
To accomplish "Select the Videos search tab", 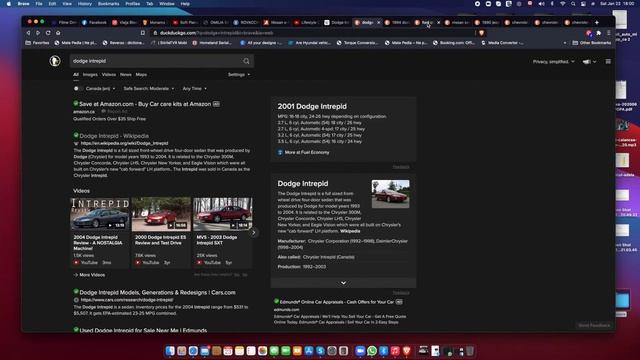I will [x=109, y=75].
